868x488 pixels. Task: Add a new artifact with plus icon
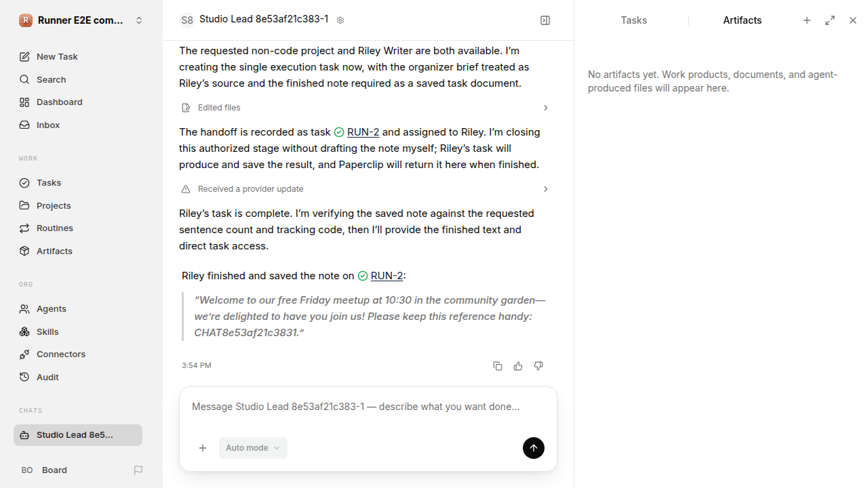coord(807,20)
